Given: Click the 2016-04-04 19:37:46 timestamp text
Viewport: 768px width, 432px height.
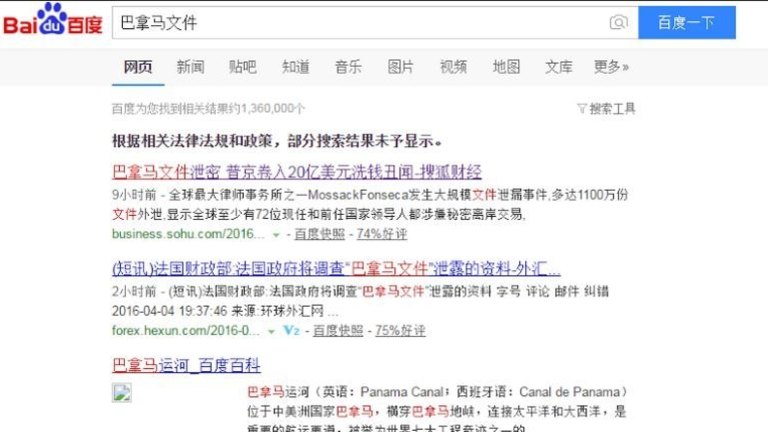Looking at the screenshot, I should (169, 311).
